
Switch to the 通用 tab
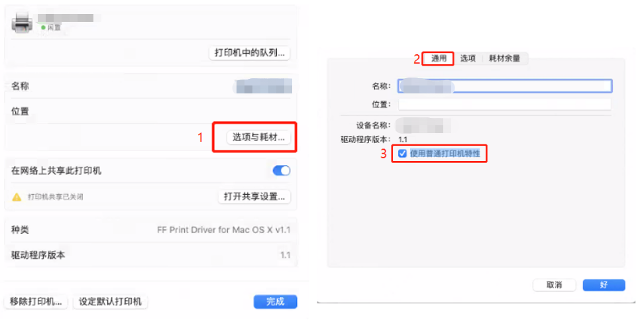[439, 58]
